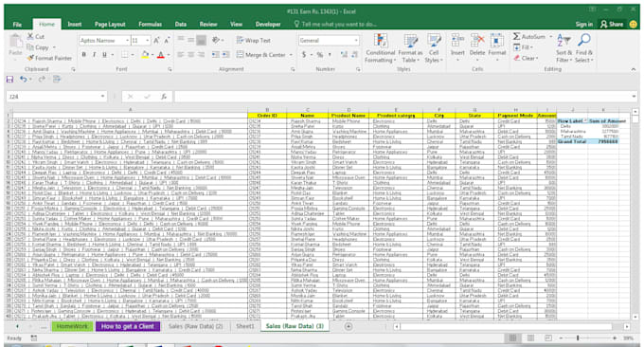644x347 pixels.
Task: Open the General number format dropdown
Action: click(x=356, y=40)
